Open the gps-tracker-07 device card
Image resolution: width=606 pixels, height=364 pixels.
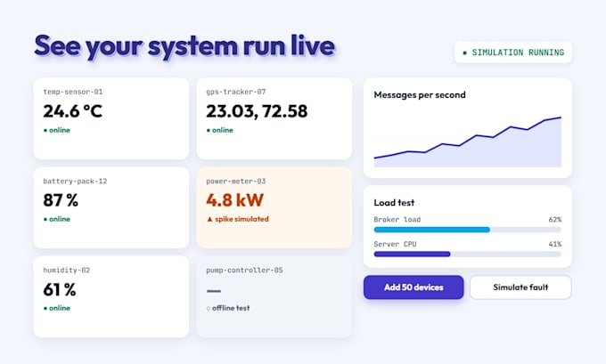(x=274, y=119)
